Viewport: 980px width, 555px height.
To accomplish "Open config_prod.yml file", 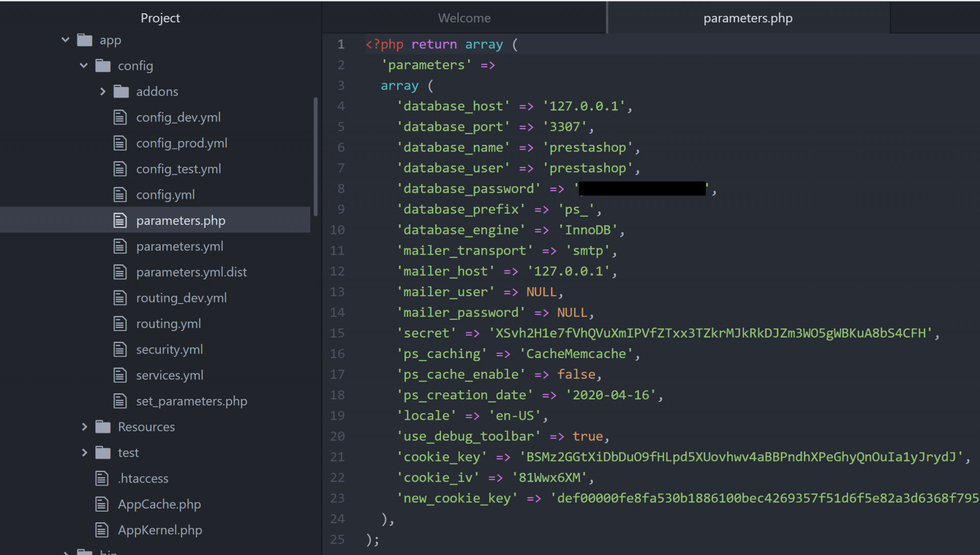I will [x=182, y=143].
